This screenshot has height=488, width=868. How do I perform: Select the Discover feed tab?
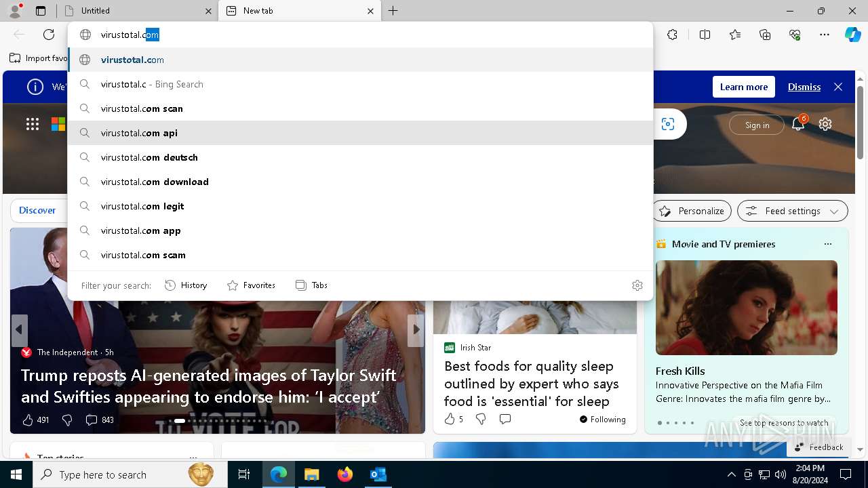pos(37,211)
